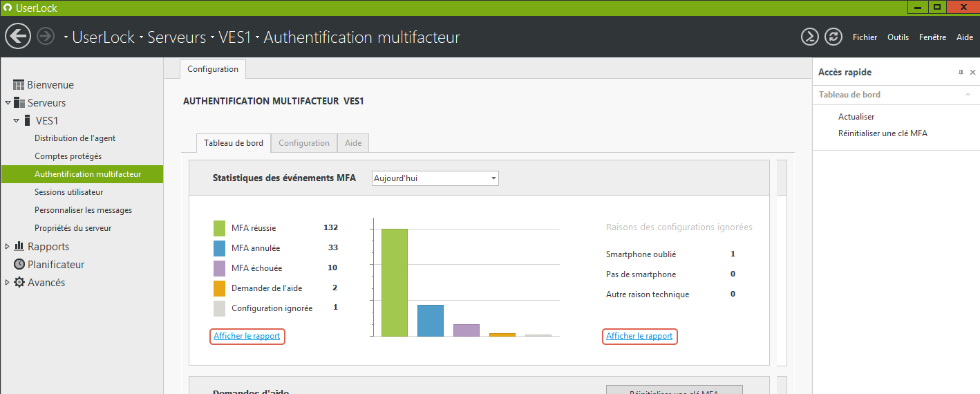The image size is (980, 394).
Task: Click the Avancés gear icon
Action: pyautogui.click(x=19, y=283)
